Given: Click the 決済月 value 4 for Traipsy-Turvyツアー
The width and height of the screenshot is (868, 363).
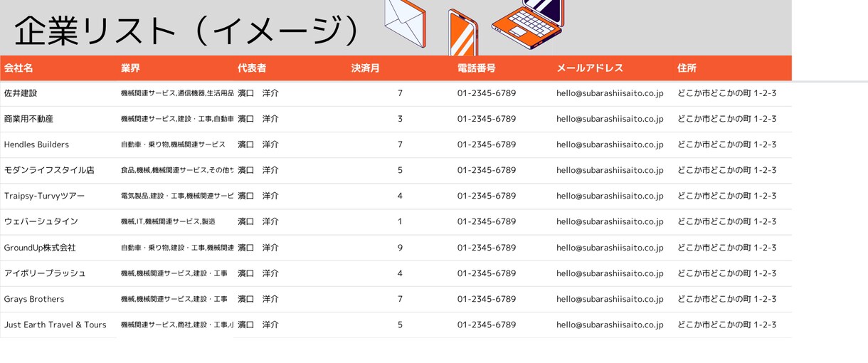Looking at the screenshot, I should coord(400,196).
